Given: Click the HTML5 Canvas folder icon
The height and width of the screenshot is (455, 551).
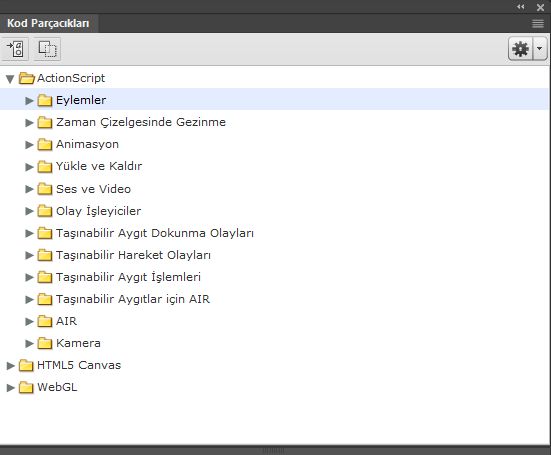Looking at the screenshot, I should point(26,365).
